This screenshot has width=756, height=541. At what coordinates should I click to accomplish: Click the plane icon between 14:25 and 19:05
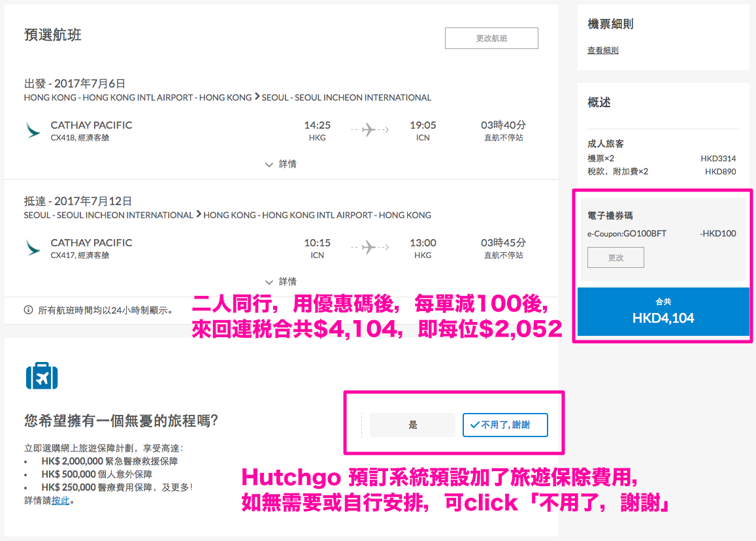click(x=369, y=129)
